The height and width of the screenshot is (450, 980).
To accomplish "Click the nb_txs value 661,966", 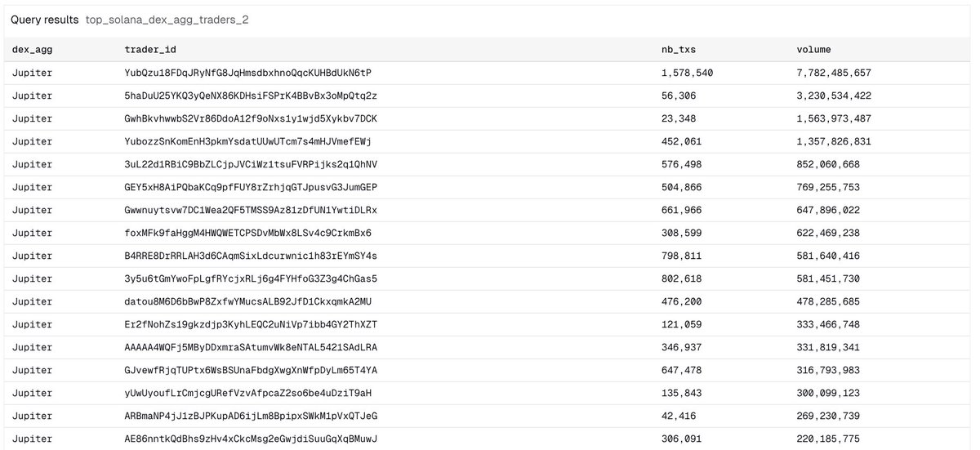I will point(682,210).
